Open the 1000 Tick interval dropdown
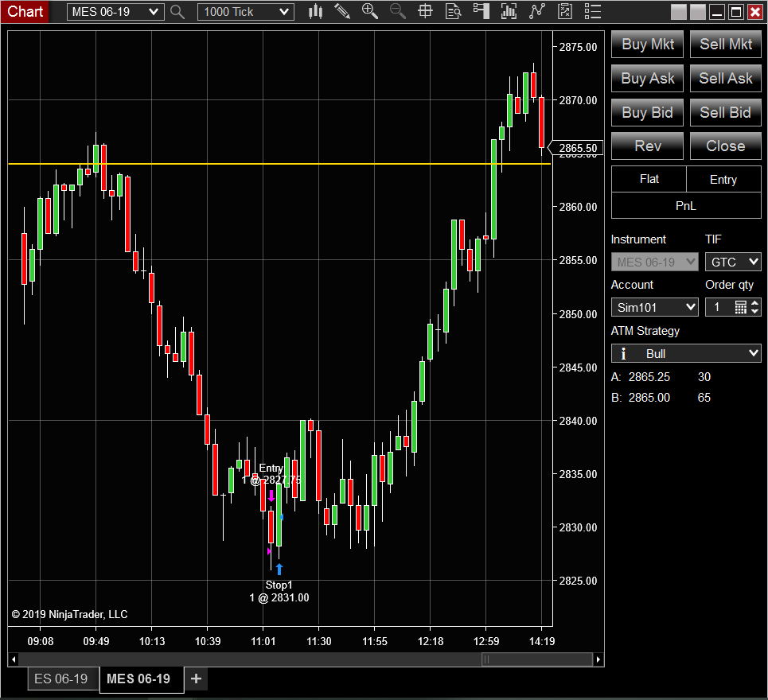 [x=246, y=12]
